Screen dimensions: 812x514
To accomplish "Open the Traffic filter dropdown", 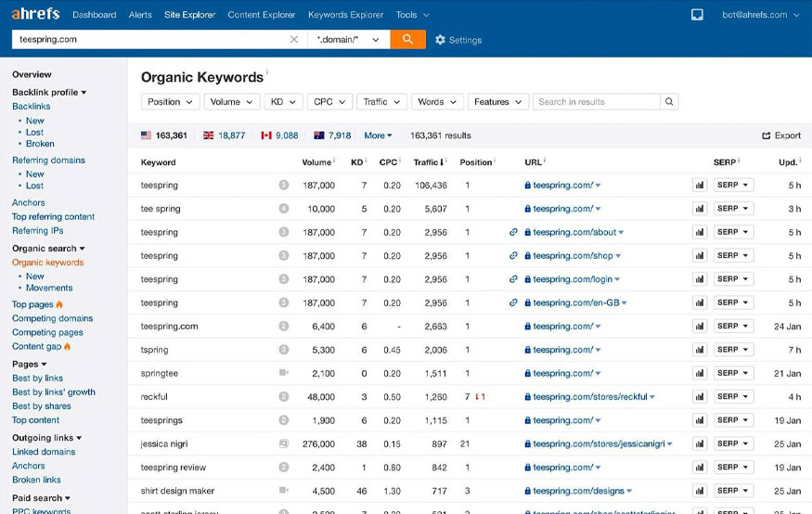I will (x=381, y=101).
